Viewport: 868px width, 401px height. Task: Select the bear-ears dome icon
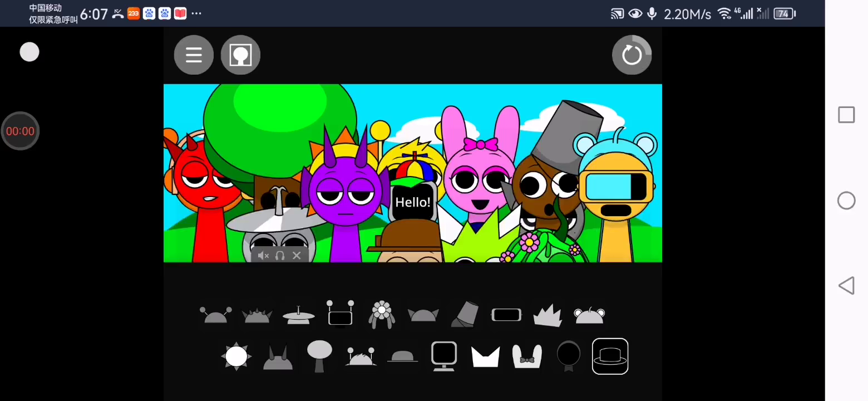589,316
